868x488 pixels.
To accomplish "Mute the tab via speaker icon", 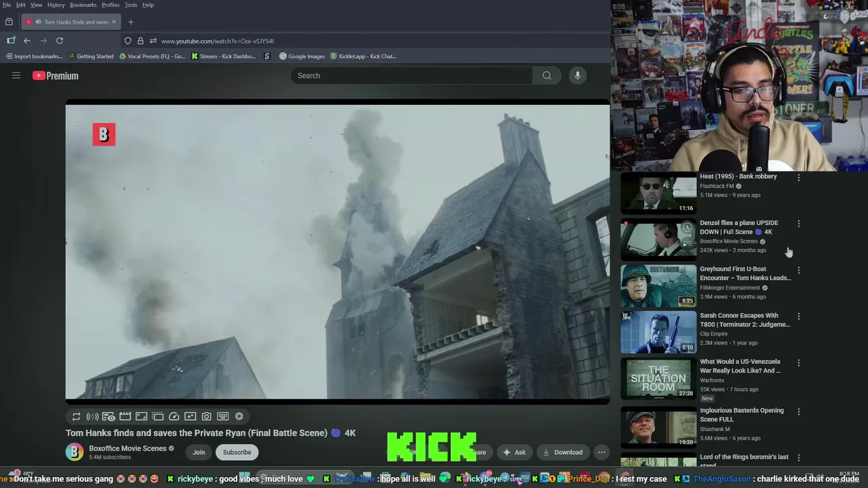I will point(37,22).
